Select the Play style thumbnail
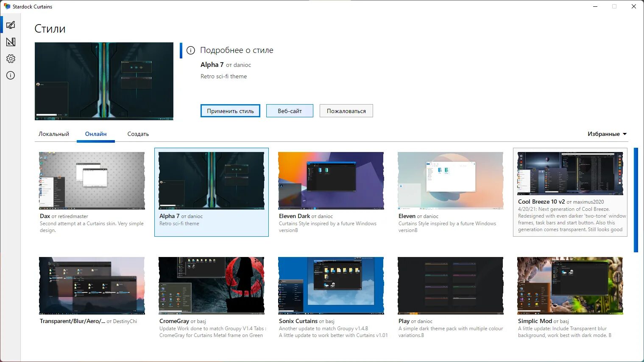644x362 pixels. click(x=450, y=286)
